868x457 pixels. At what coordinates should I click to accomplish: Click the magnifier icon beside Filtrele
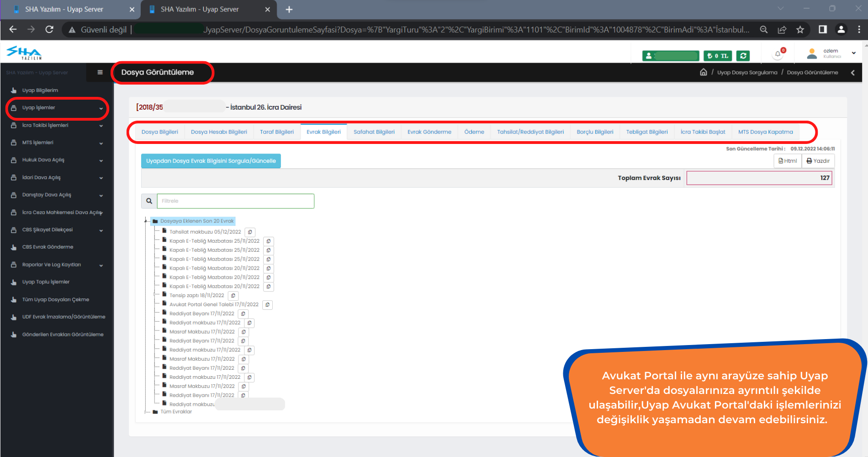pos(149,201)
